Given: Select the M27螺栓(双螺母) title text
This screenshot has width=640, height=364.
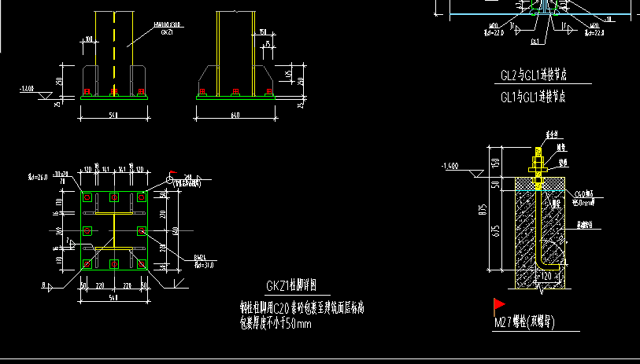Looking at the screenshot, I should pyautogui.click(x=524, y=322).
